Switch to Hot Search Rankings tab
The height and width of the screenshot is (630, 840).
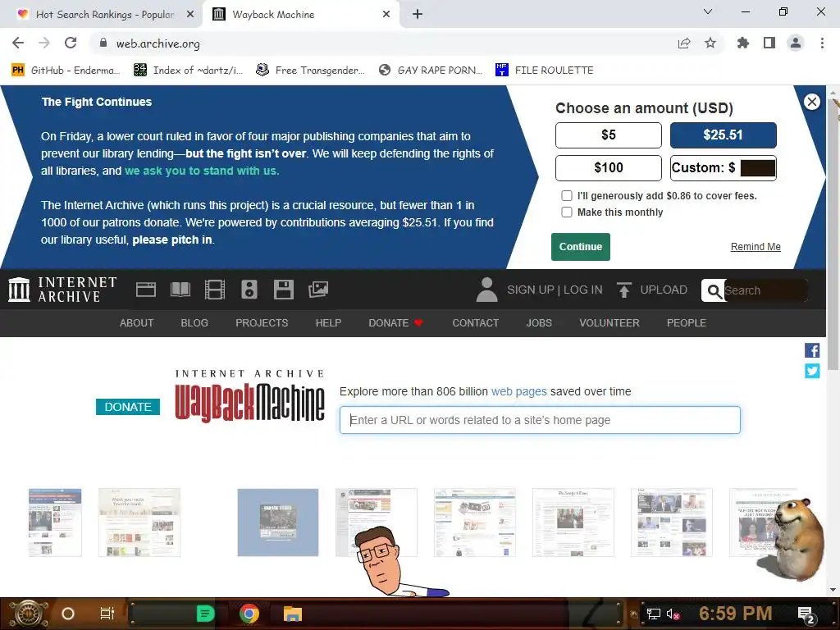(104, 15)
